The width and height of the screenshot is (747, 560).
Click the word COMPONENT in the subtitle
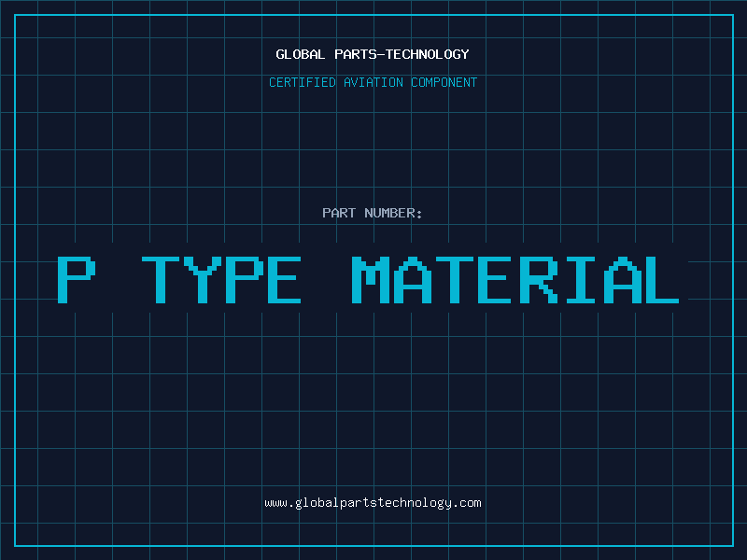click(444, 82)
